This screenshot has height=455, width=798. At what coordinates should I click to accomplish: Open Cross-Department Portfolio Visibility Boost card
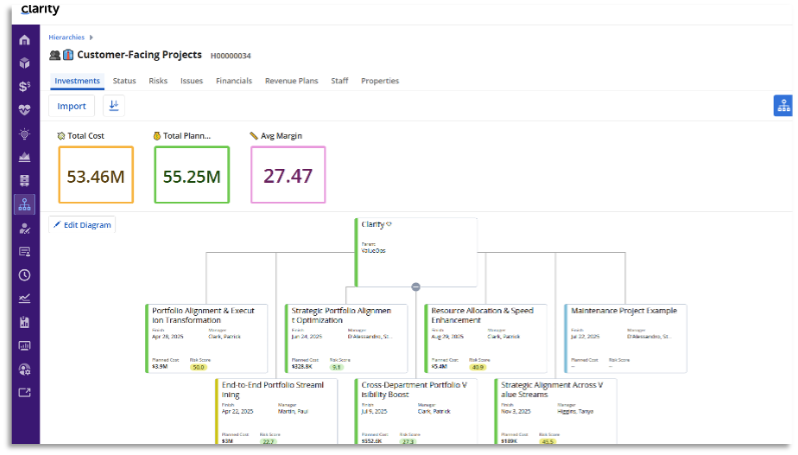tap(416, 411)
